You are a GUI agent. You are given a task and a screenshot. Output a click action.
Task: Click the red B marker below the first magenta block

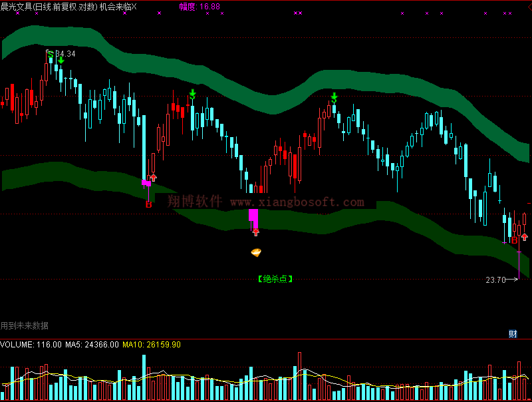[x=148, y=204]
